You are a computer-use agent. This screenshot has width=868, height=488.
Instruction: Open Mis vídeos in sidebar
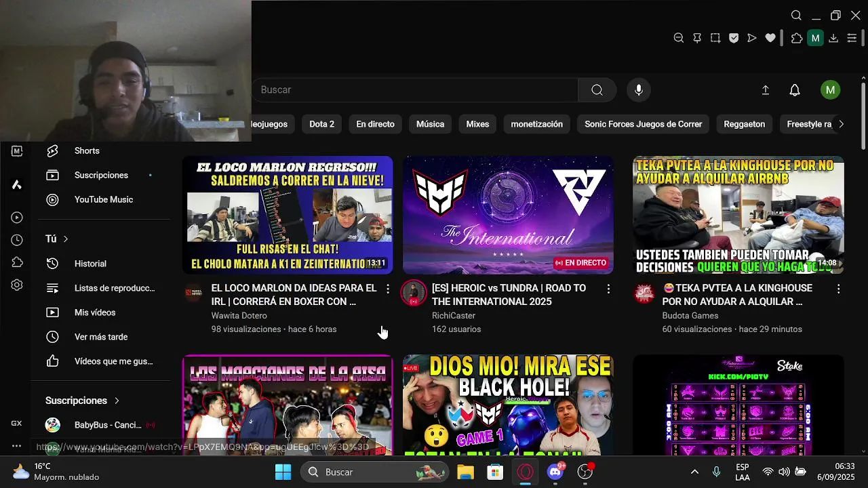103,312
